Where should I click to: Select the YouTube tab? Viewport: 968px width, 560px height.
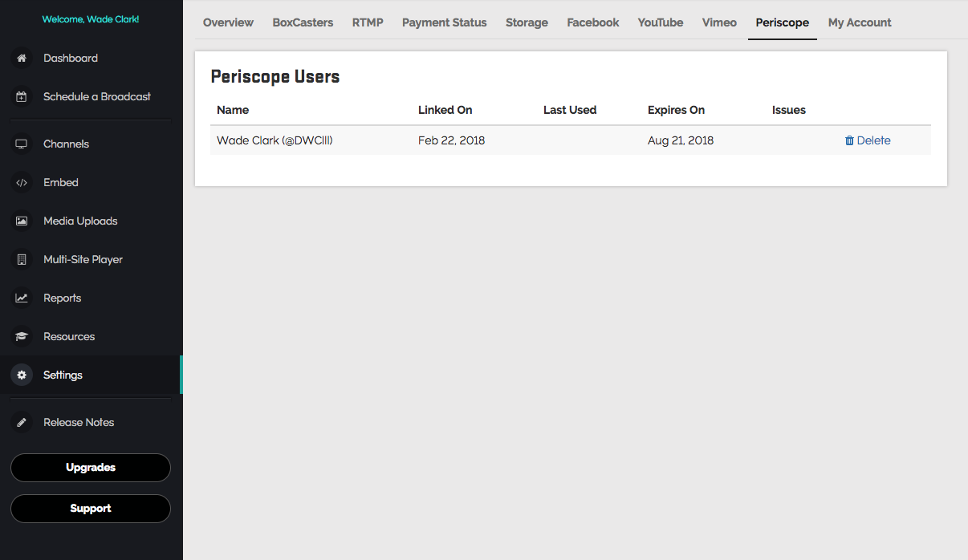(x=661, y=22)
